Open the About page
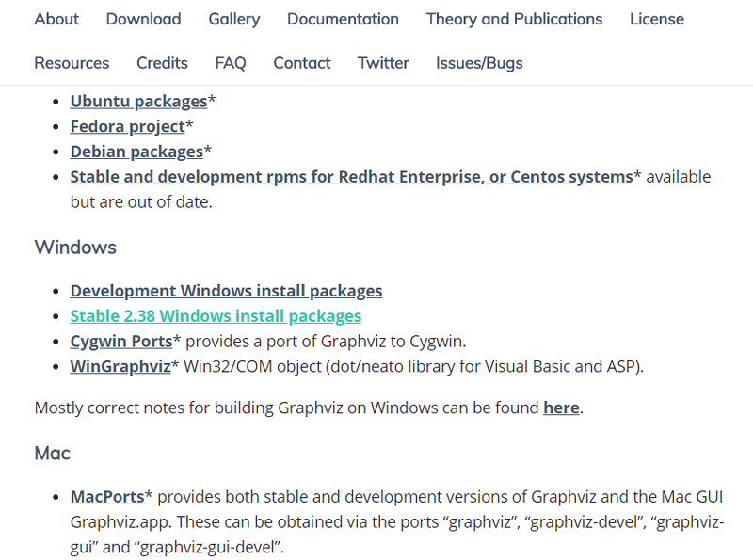This screenshot has height=560, width=753. point(56,19)
